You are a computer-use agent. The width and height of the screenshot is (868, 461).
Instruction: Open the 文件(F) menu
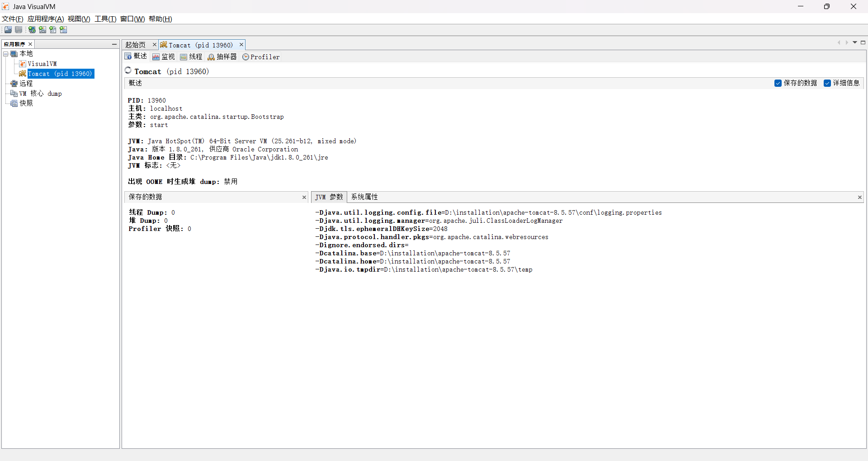[13, 19]
